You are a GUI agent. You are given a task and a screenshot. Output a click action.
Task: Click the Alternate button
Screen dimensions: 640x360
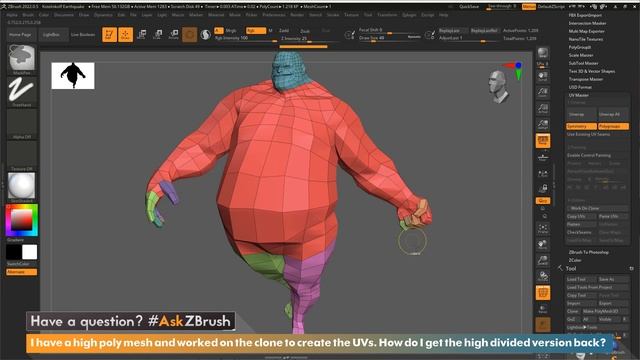[22, 272]
